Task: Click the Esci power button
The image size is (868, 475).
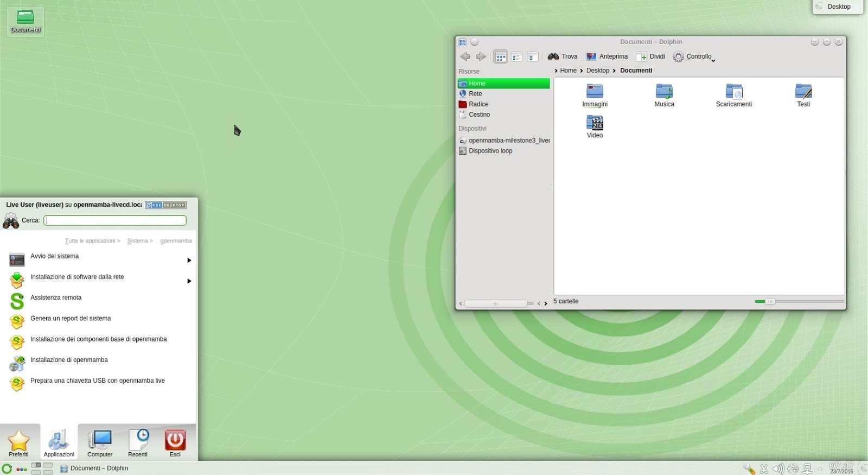Action: pos(175,443)
